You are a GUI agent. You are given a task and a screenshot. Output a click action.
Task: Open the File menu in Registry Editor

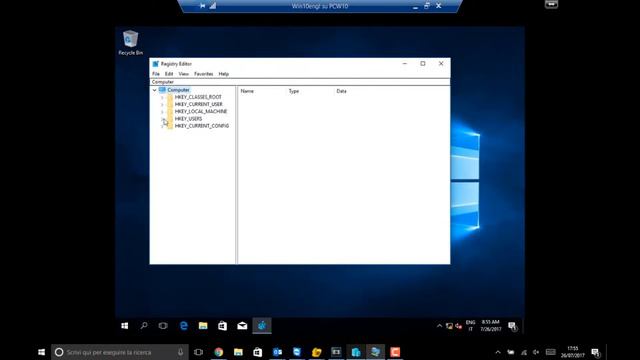(x=156, y=74)
